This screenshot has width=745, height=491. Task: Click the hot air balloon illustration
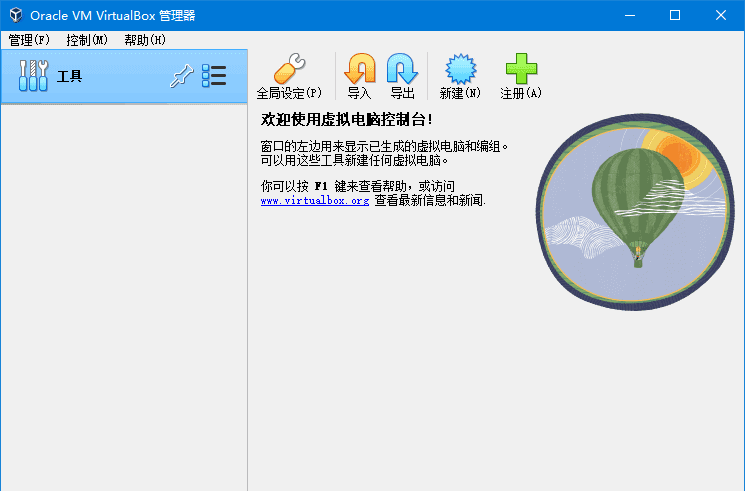point(635,212)
